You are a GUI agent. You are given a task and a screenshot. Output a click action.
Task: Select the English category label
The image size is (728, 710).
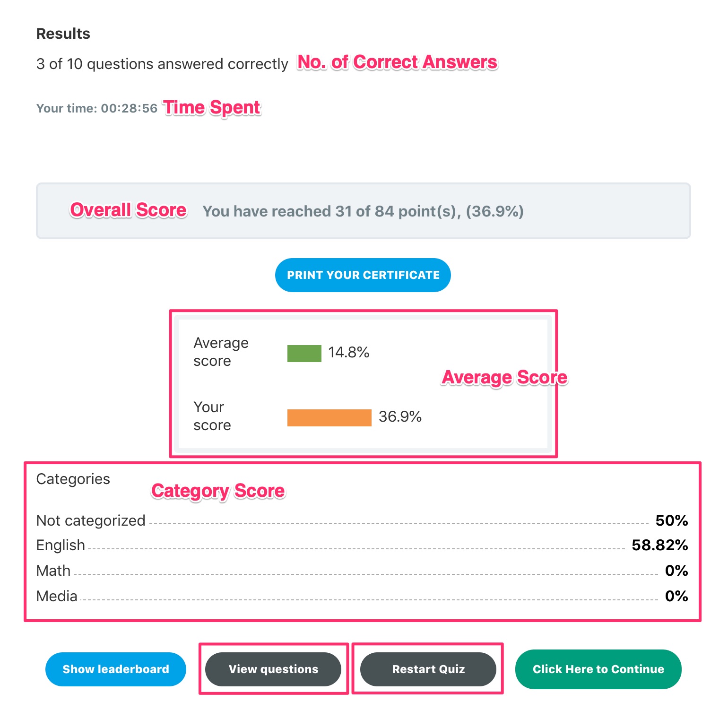(x=61, y=545)
